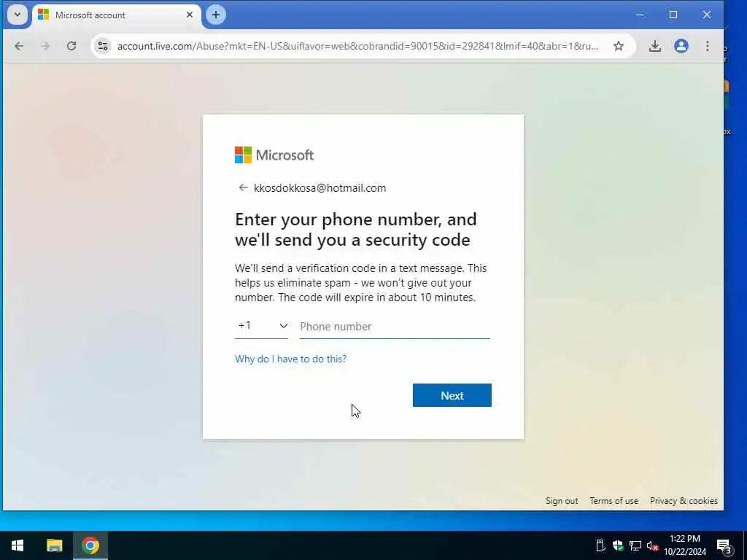Click the USB safely remove tray icon
The image size is (747, 560).
click(x=600, y=545)
